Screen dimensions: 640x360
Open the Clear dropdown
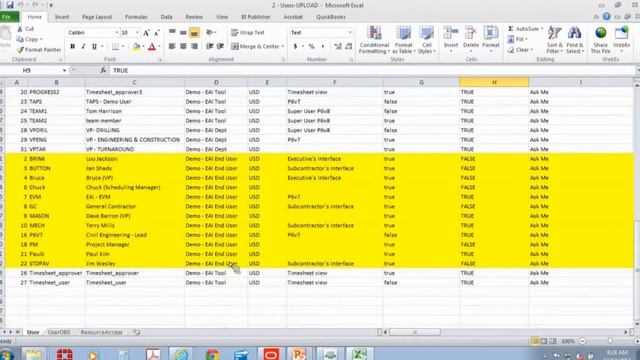[520, 50]
